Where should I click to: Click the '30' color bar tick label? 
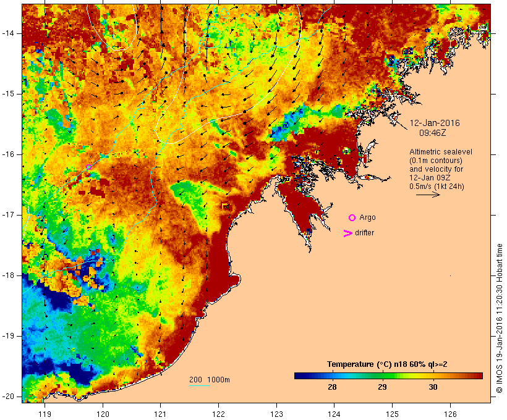point(433,387)
